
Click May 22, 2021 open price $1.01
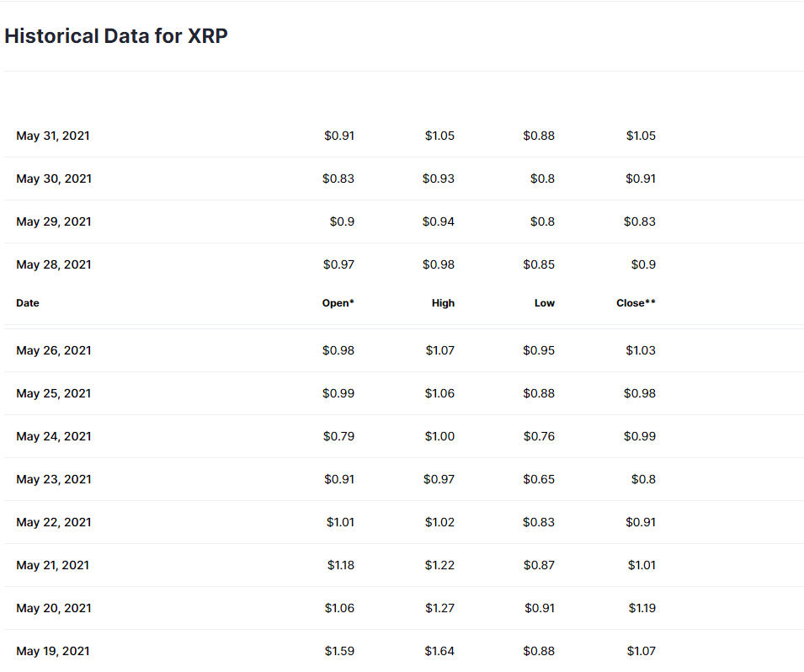coord(340,522)
